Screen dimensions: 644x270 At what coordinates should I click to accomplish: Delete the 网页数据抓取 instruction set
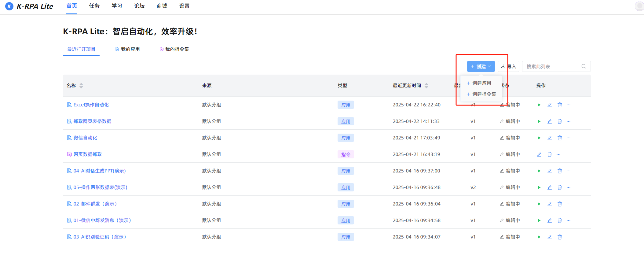click(550, 154)
